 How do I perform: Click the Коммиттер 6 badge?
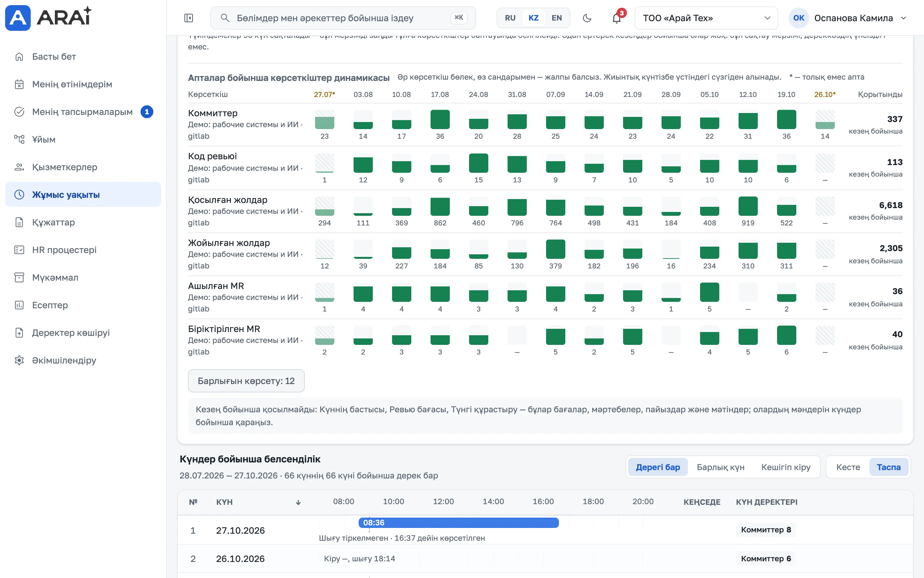[766, 558]
